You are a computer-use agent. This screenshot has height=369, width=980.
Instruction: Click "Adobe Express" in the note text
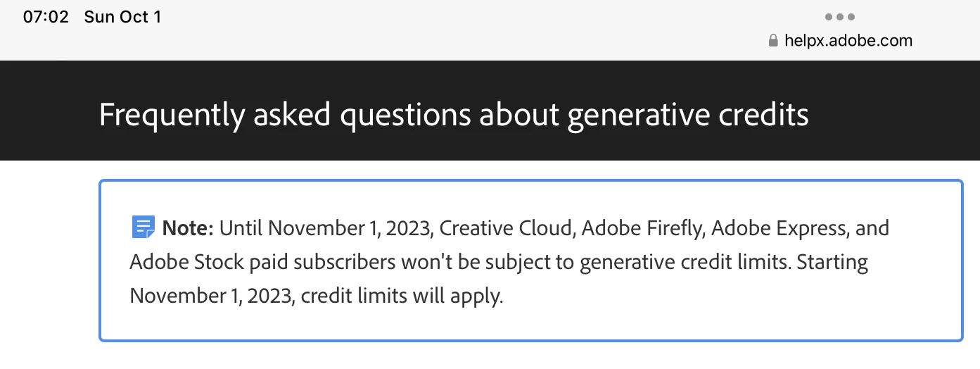pos(777,228)
